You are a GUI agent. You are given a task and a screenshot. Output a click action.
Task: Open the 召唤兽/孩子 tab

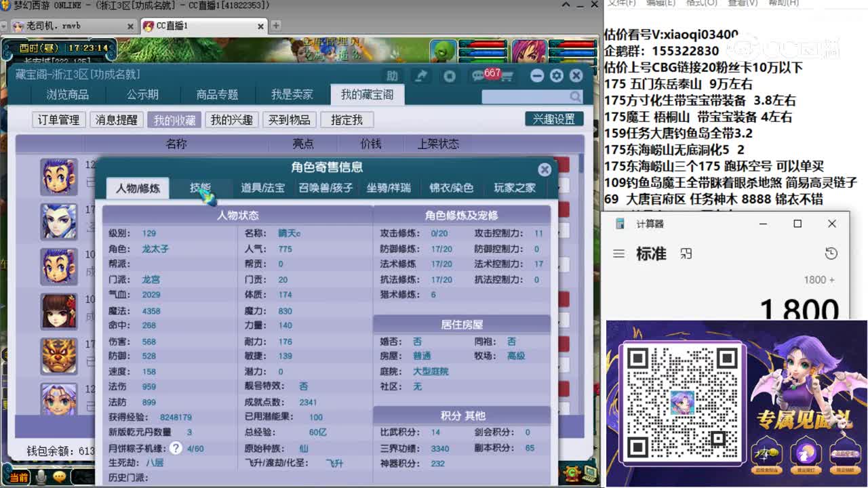point(325,188)
